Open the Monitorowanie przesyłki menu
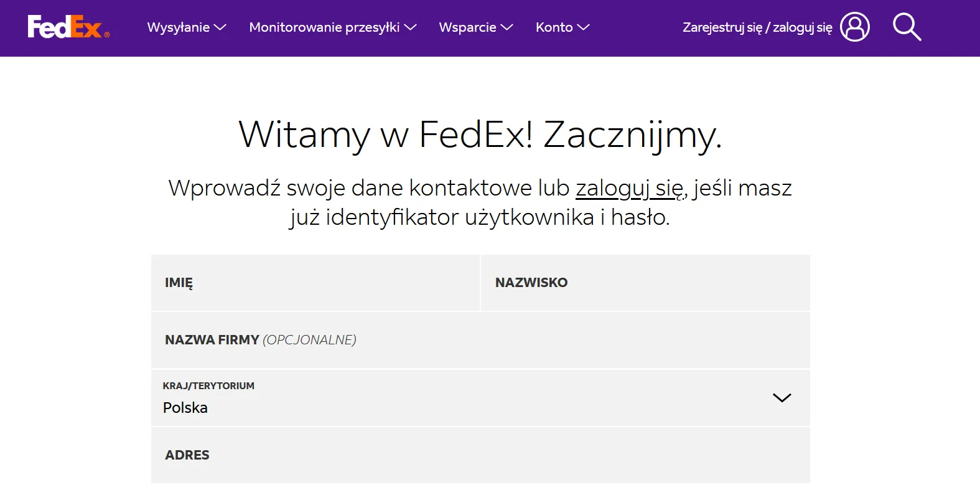Viewport: 980px width, 500px height. pos(324,27)
